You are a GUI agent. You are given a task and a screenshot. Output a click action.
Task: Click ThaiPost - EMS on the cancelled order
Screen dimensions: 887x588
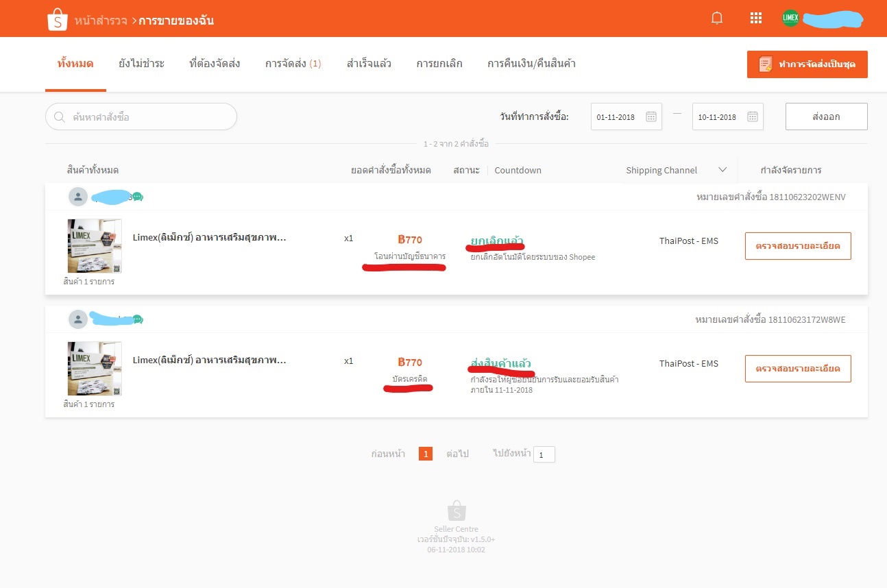(689, 241)
